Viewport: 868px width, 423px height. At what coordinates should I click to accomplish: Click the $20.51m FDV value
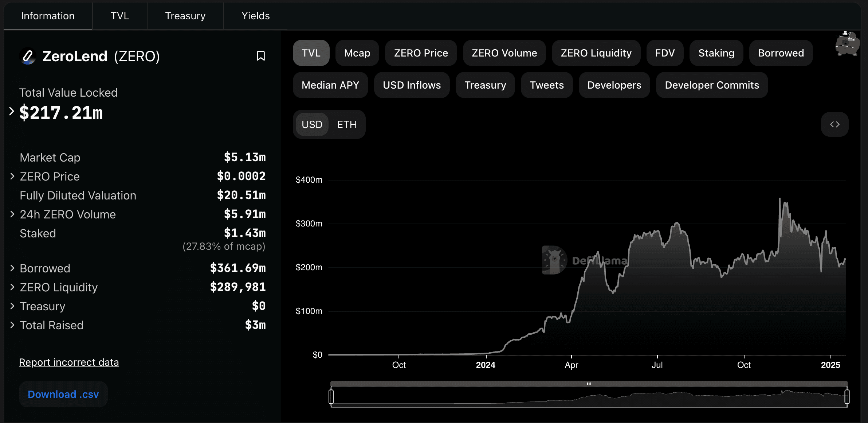[241, 195]
